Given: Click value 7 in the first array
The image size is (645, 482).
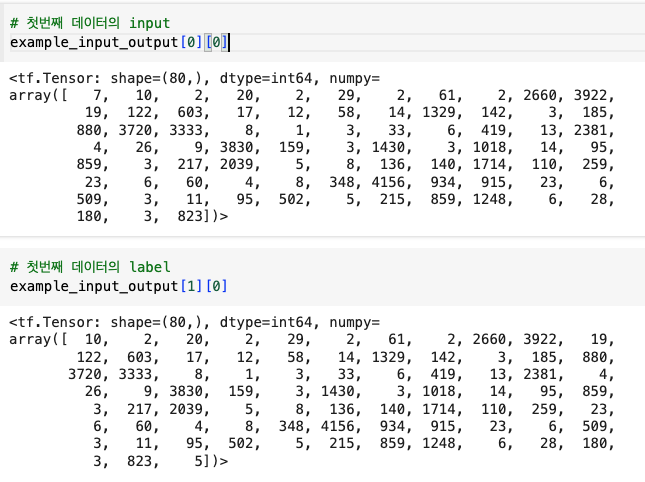Looking at the screenshot, I should (x=97, y=95).
